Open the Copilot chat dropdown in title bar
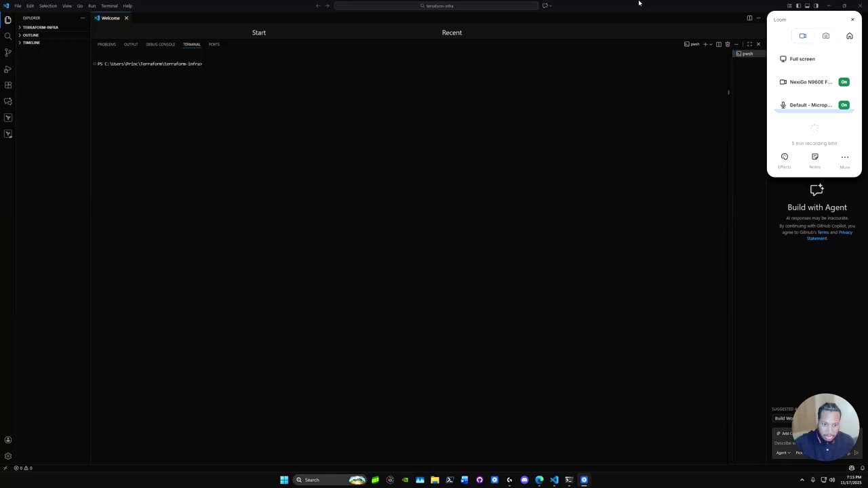 click(x=551, y=5)
